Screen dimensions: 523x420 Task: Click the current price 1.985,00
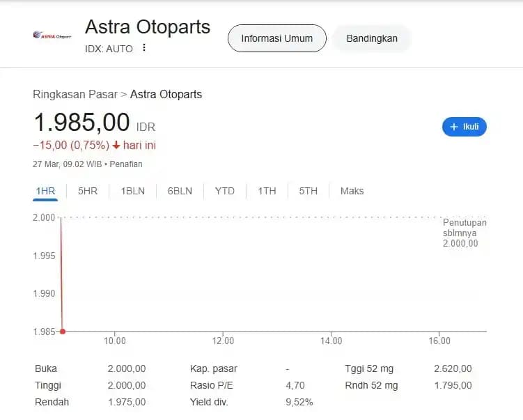coord(81,122)
